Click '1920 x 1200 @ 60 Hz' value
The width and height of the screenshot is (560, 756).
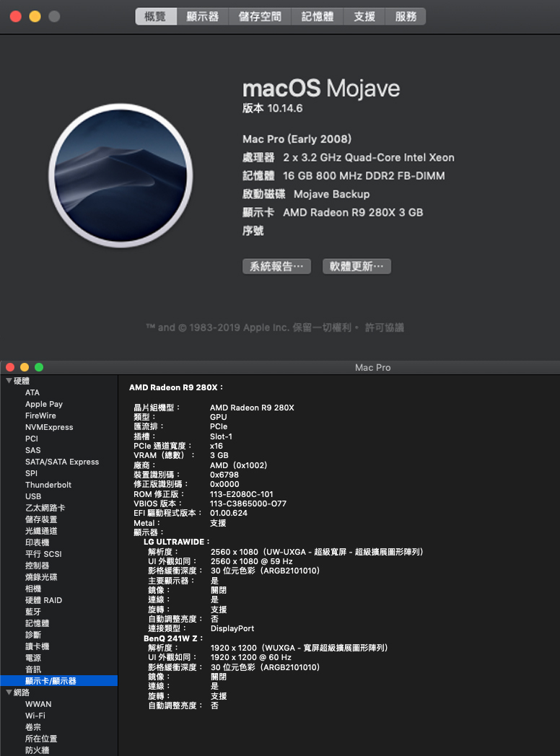coord(251,658)
